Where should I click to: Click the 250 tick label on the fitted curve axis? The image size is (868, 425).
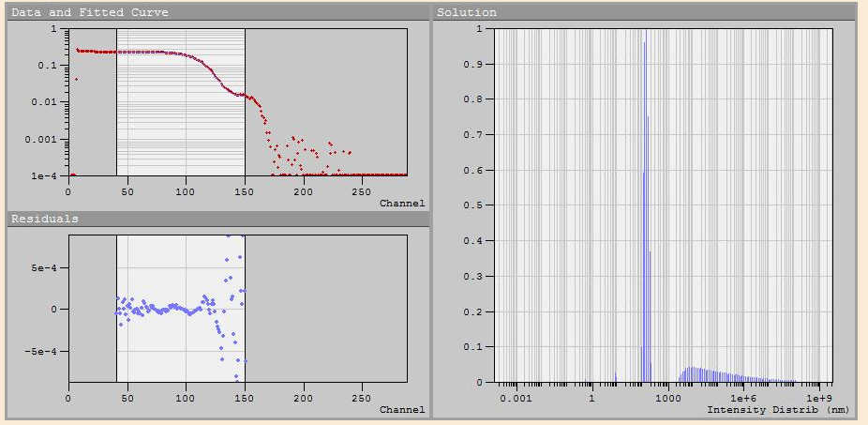(x=362, y=191)
